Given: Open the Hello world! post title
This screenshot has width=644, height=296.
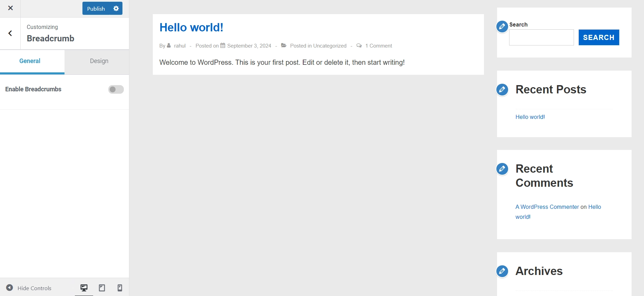Looking at the screenshot, I should (x=191, y=28).
